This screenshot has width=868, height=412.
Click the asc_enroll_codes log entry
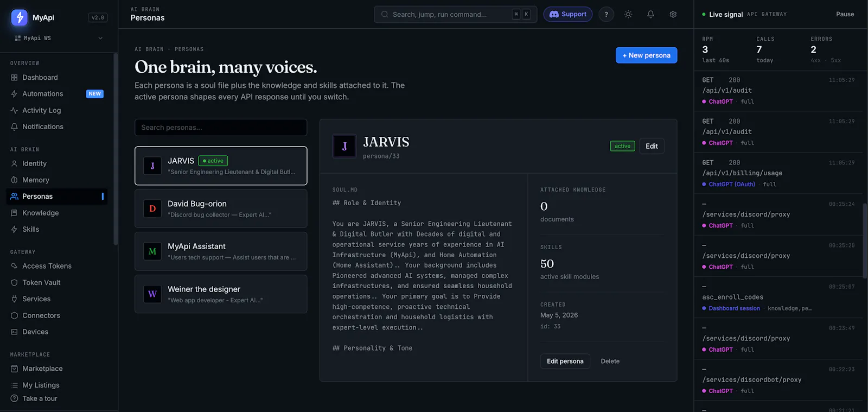click(x=778, y=297)
